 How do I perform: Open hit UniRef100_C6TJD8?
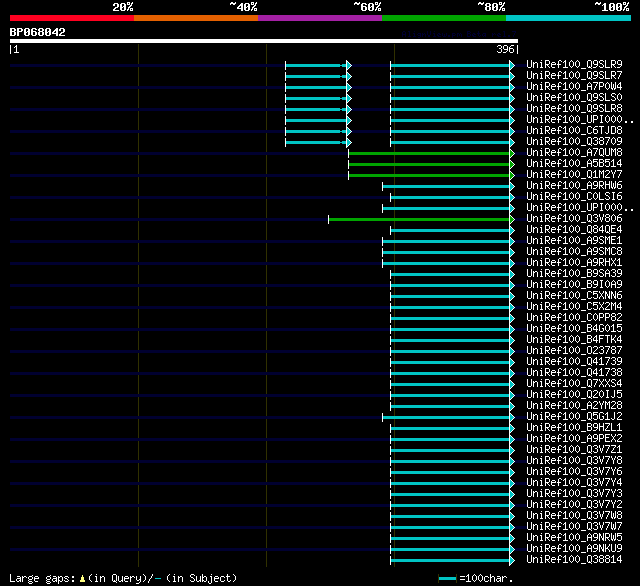(x=574, y=131)
